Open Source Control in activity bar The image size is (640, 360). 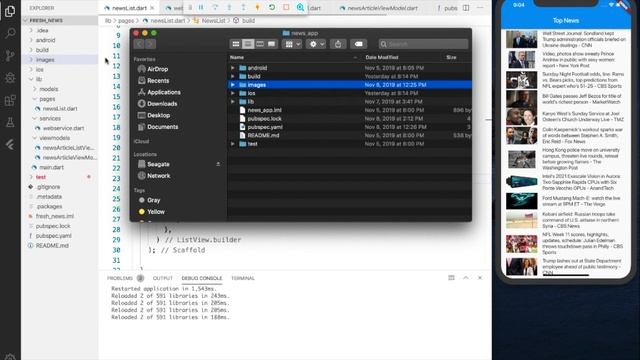pyautogui.click(x=10, y=56)
